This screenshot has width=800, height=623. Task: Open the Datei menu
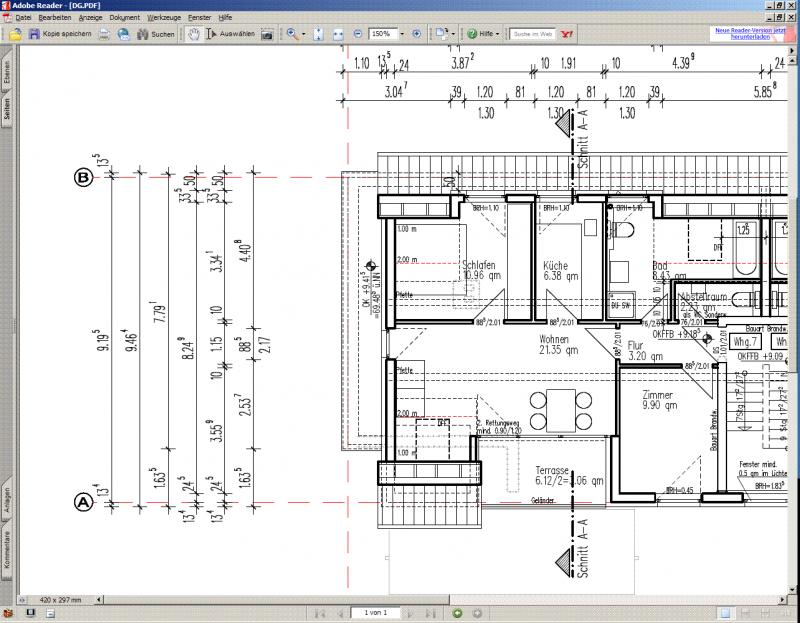coord(22,18)
